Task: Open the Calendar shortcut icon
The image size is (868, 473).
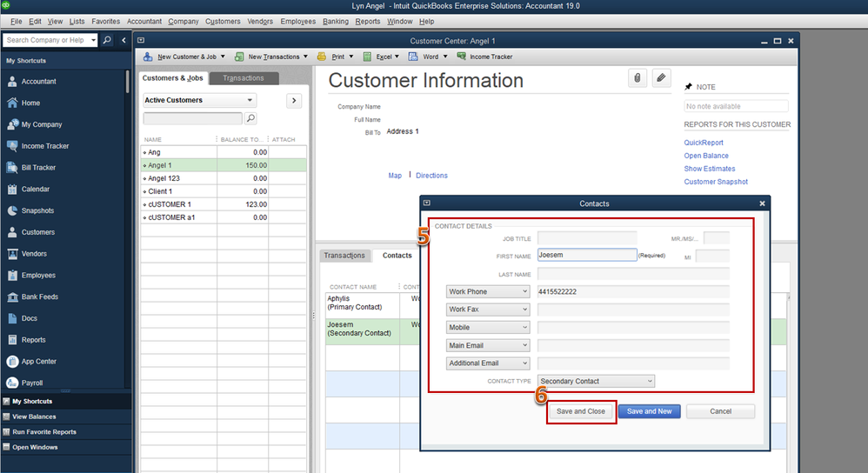Action: click(x=12, y=190)
